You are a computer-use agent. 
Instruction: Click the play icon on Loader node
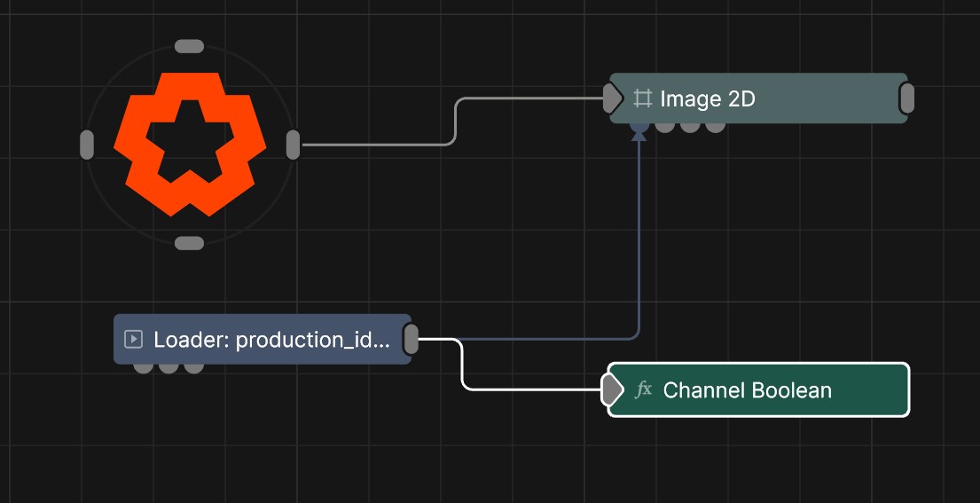pos(134,339)
